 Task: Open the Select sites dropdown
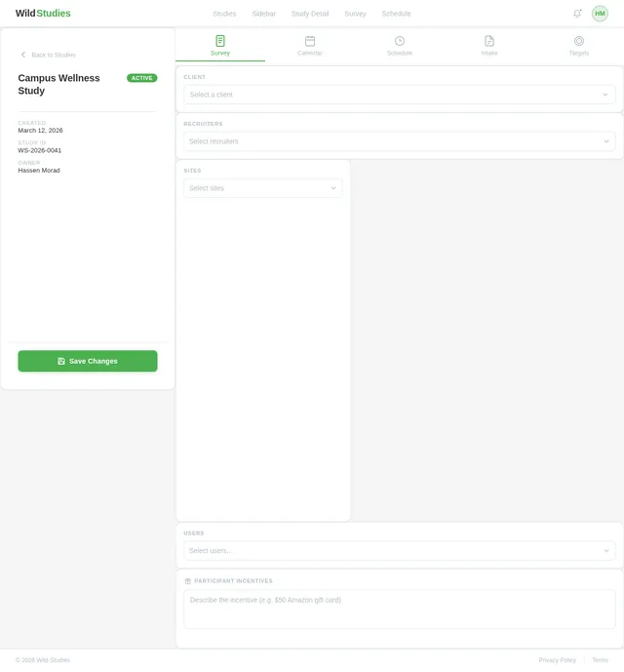(x=263, y=188)
